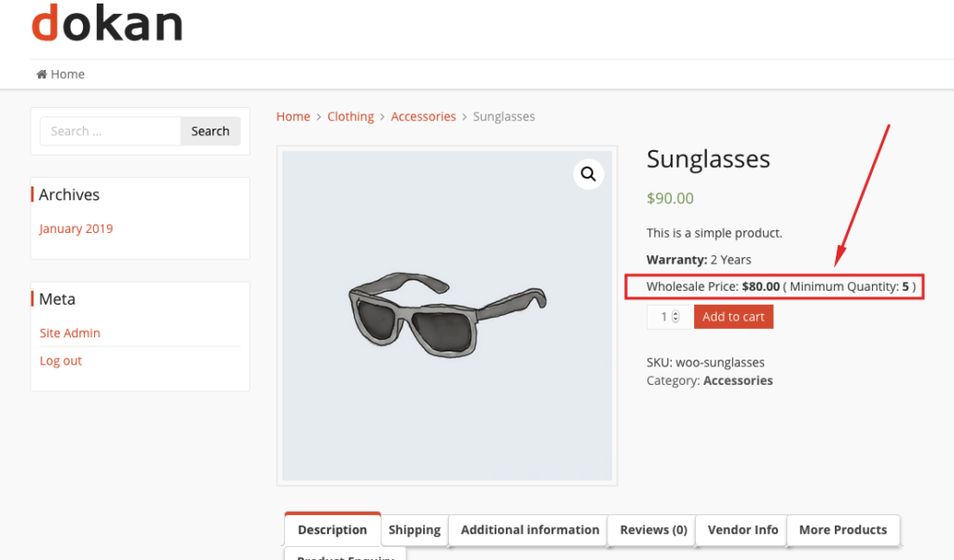Switch to the Shipping tab
Screen dimensions: 954x560
[x=415, y=529]
